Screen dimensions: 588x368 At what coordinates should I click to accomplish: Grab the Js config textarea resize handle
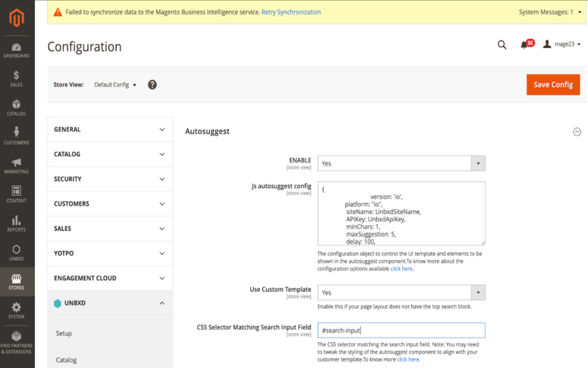[482, 243]
